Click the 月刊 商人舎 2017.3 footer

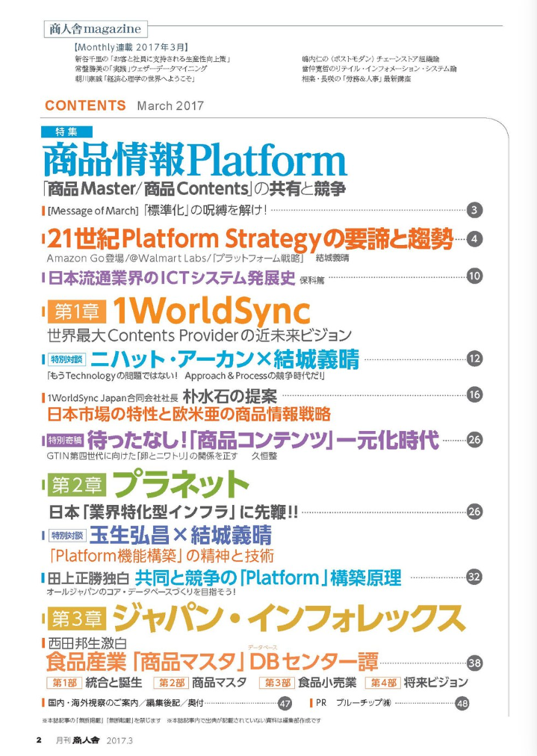coord(94,740)
